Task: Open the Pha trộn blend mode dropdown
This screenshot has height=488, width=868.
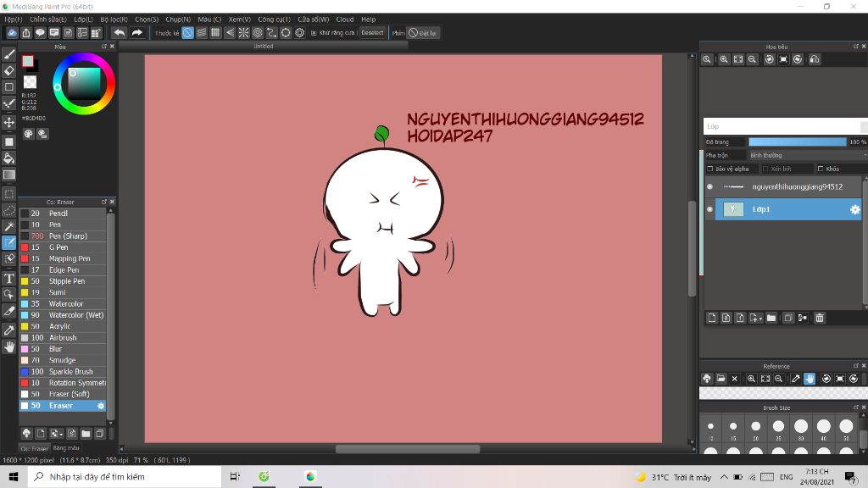Action: point(808,156)
